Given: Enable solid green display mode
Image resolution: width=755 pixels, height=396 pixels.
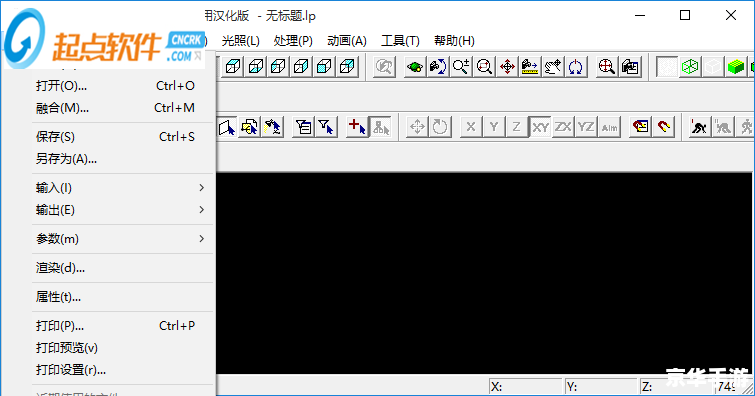Looking at the screenshot, I should (x=736, y=66).
